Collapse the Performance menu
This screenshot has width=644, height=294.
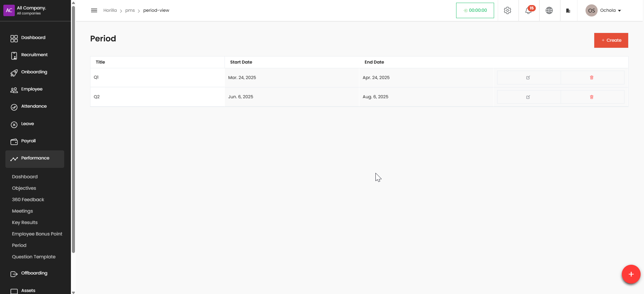click(x=35, y=159)
